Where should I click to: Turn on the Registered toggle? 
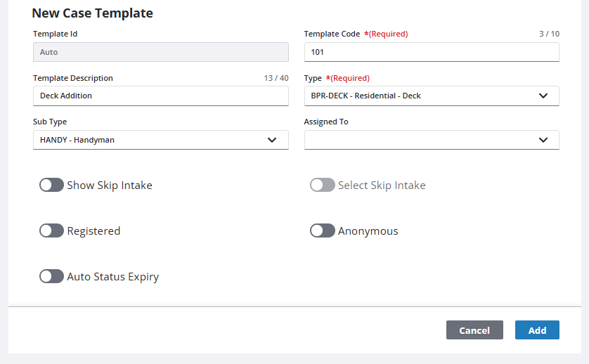pos(51,230)
